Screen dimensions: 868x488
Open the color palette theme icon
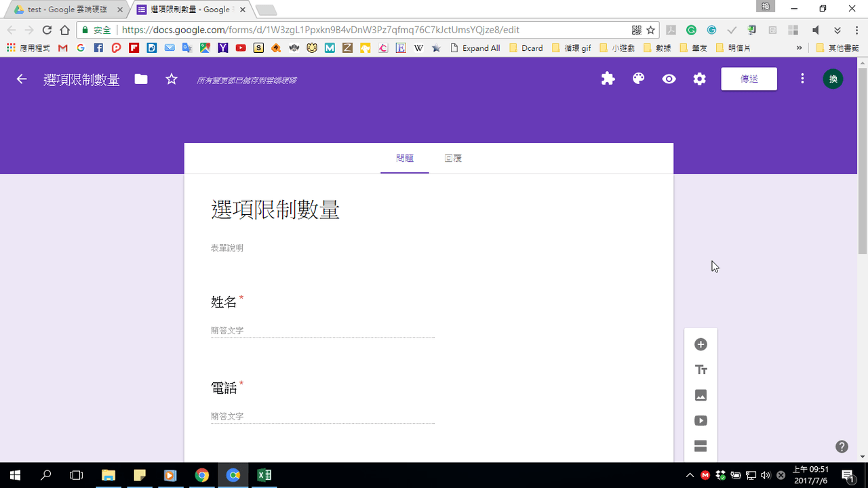pos(638,79)
